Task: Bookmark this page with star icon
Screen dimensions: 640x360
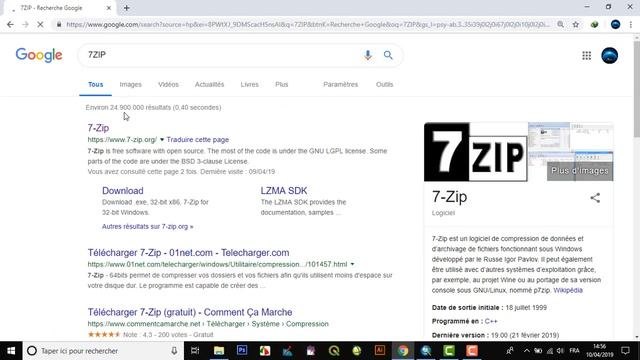Action: 576,24
